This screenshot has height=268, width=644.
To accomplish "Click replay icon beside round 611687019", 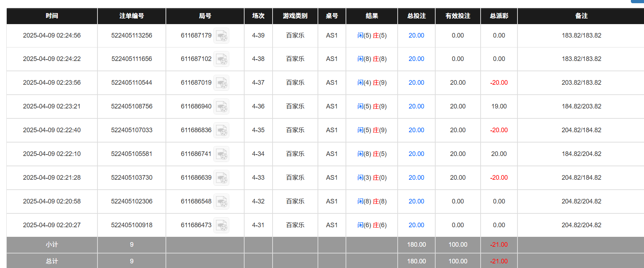I will click(x=221, y=83).
